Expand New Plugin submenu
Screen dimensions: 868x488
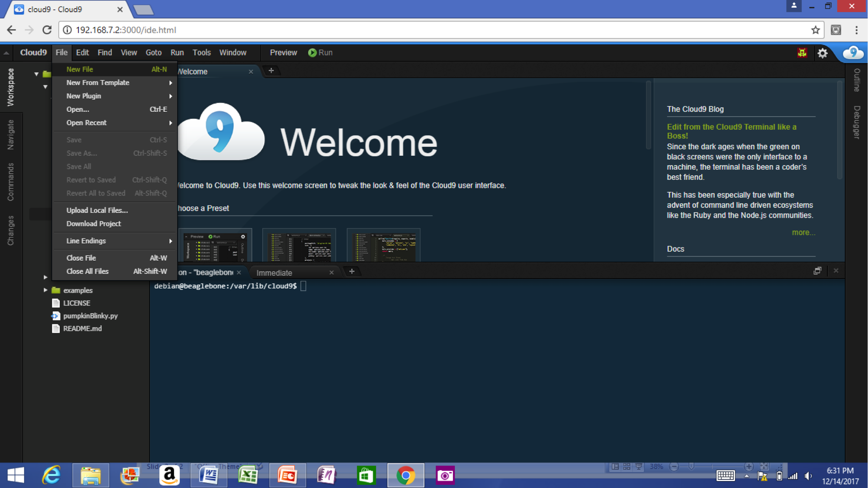pos(115,96)
